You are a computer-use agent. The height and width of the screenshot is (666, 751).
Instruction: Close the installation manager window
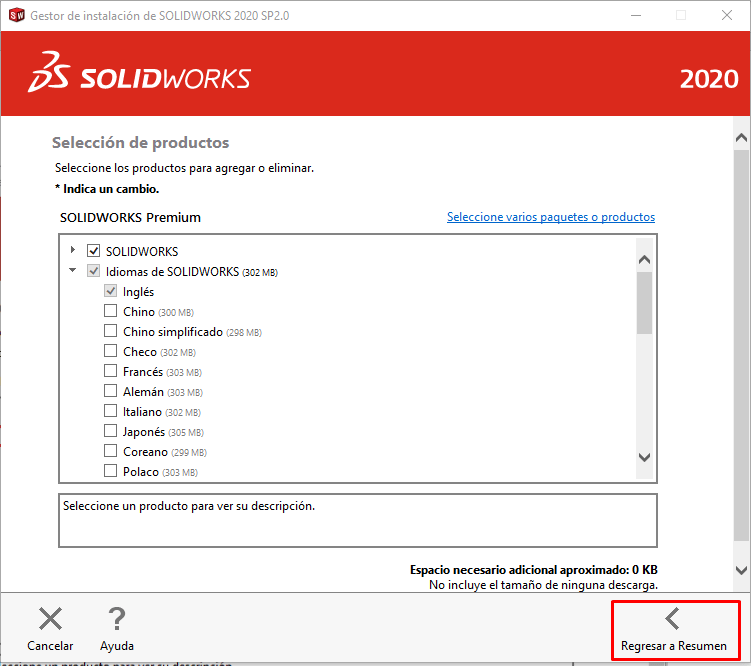point(727,15)
